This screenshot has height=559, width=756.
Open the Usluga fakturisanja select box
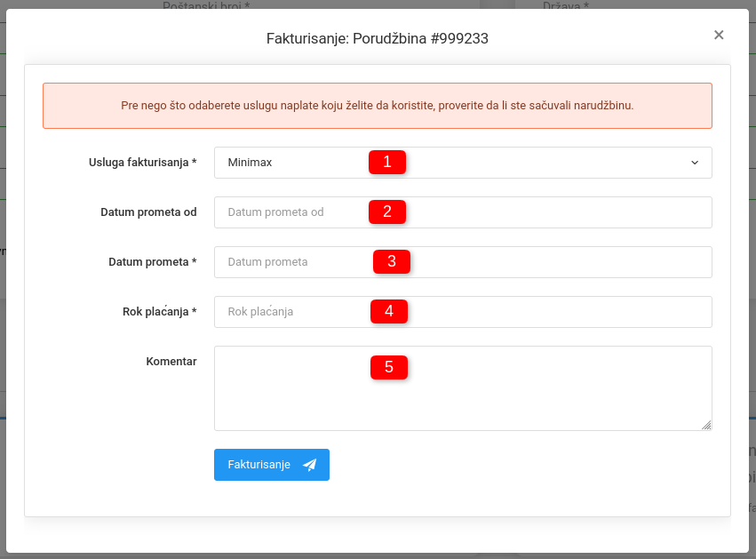(x=463, y=163)
